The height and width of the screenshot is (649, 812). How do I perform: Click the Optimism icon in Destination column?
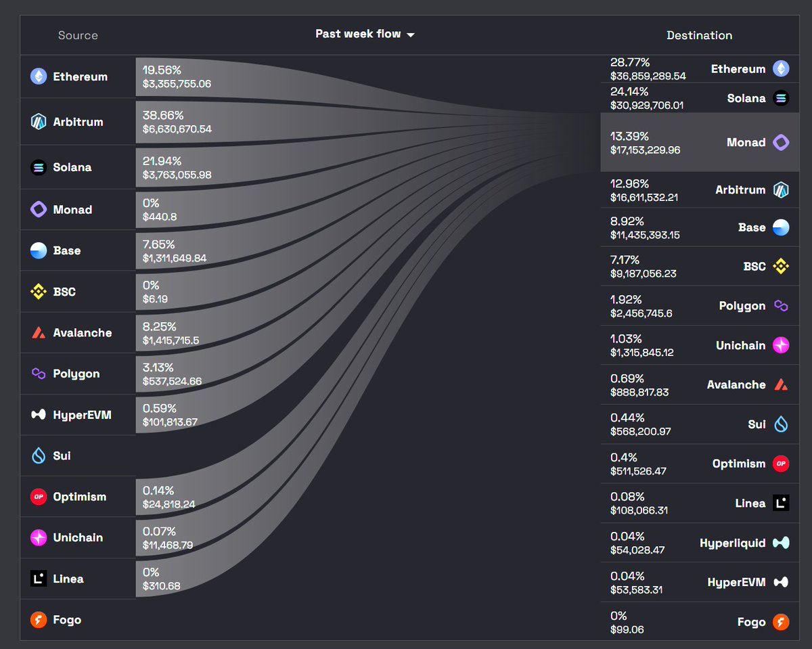click(781, 464)
